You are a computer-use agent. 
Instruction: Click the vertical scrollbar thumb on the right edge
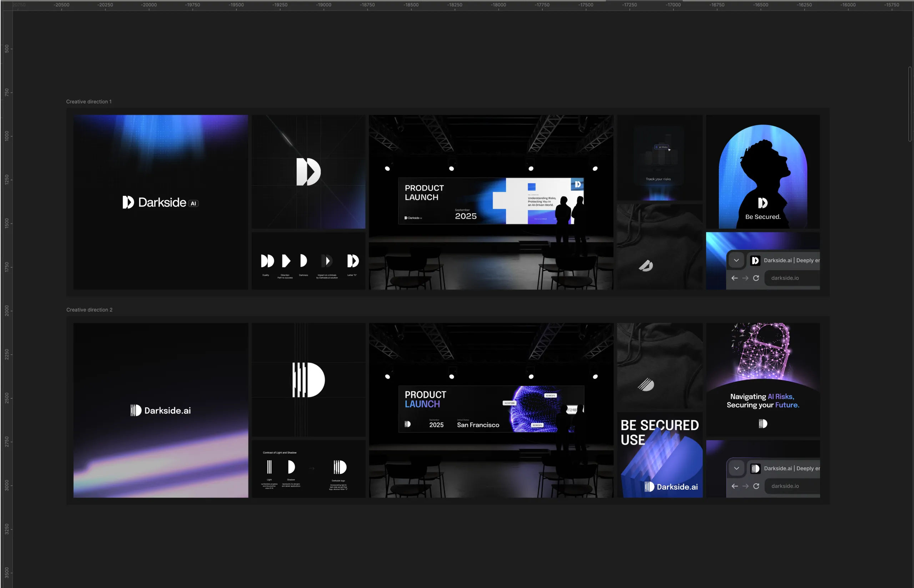click(x=910, y=104)
